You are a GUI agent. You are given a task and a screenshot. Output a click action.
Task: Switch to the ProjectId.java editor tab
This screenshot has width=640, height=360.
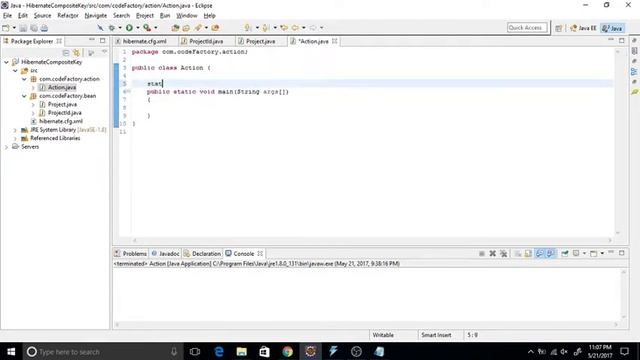[206, 41]
